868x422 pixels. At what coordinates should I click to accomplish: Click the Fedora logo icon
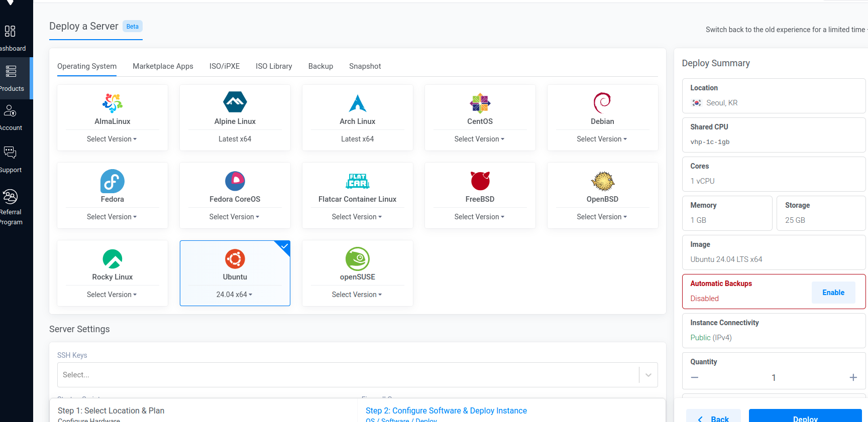(x=113, y=181)
